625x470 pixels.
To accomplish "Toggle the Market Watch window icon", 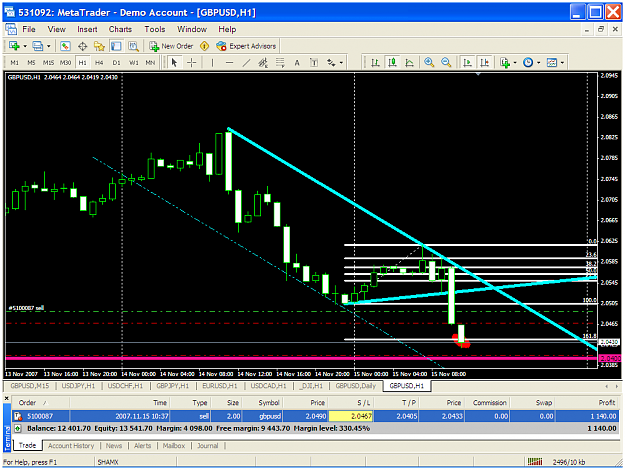I will [65, 46].
